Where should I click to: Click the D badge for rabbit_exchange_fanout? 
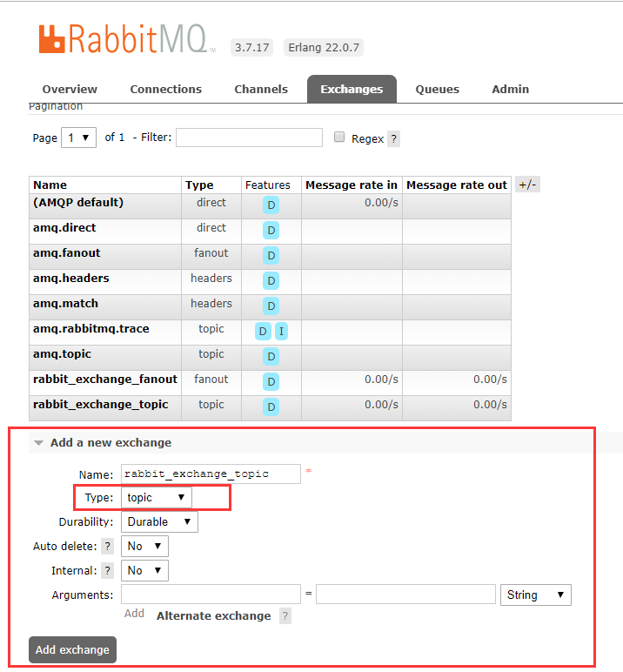coord(271,382)
